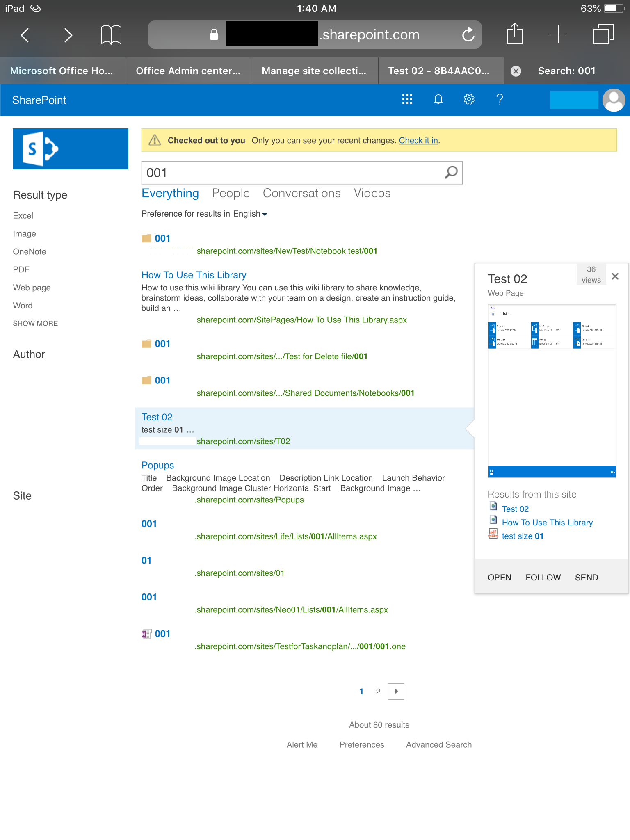Viewport: 630px width, 840px height.
Task: Open search Preferences link
Action: (361, 745)
